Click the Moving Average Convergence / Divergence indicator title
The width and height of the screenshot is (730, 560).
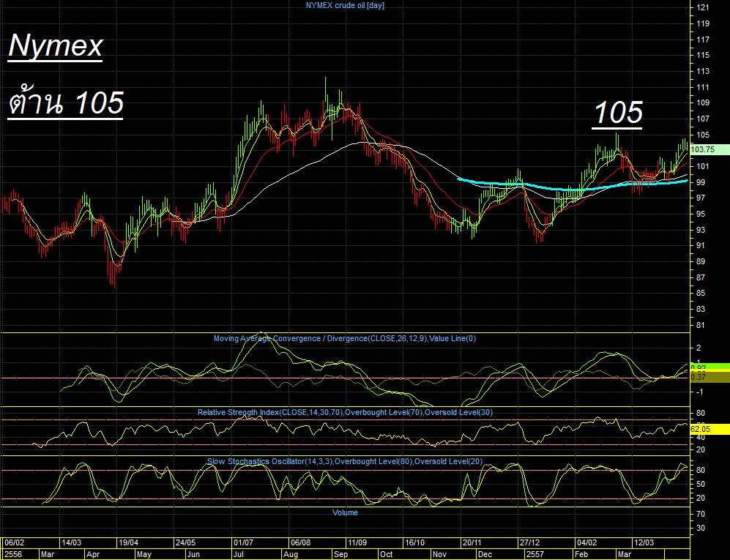(x=345, y=338)
